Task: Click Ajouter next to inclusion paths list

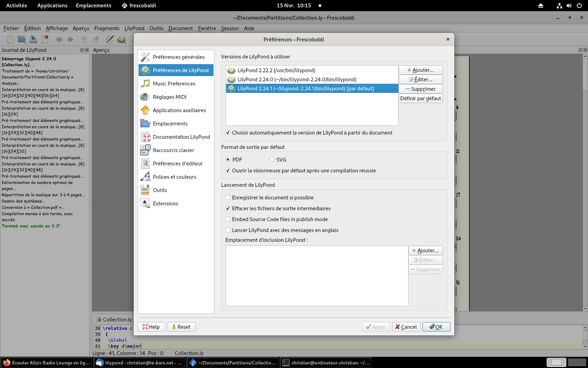Action: point(425,251)
